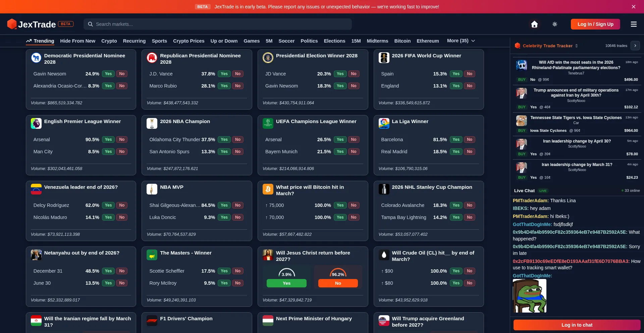Open Republican Presidential Nominee elephant icon
644x333 pixels.
152,58
